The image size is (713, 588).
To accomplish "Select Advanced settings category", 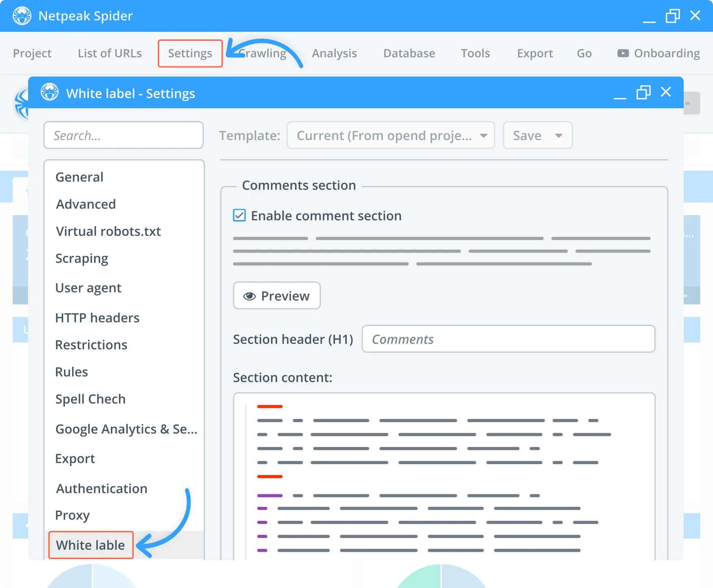I will pyautogui.click(x=86, y=204).
